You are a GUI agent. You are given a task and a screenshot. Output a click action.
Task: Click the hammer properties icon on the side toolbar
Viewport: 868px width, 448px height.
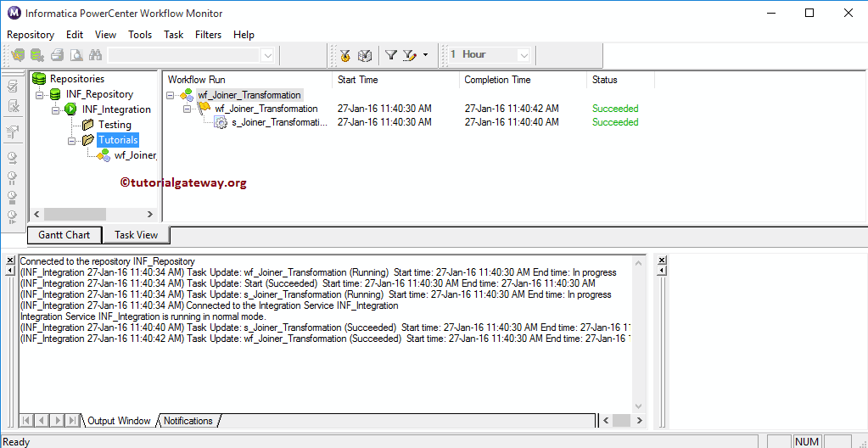tap(12, 132)
